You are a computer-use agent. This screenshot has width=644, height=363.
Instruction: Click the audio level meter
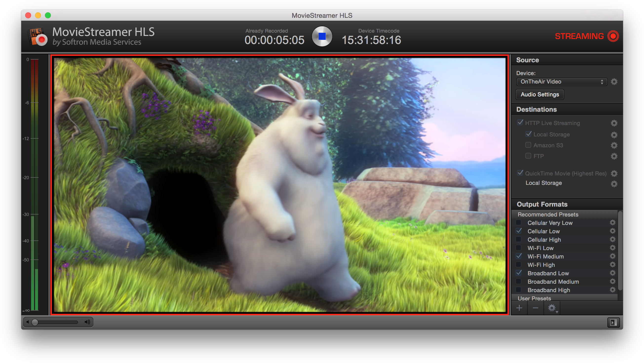[35, 185]
